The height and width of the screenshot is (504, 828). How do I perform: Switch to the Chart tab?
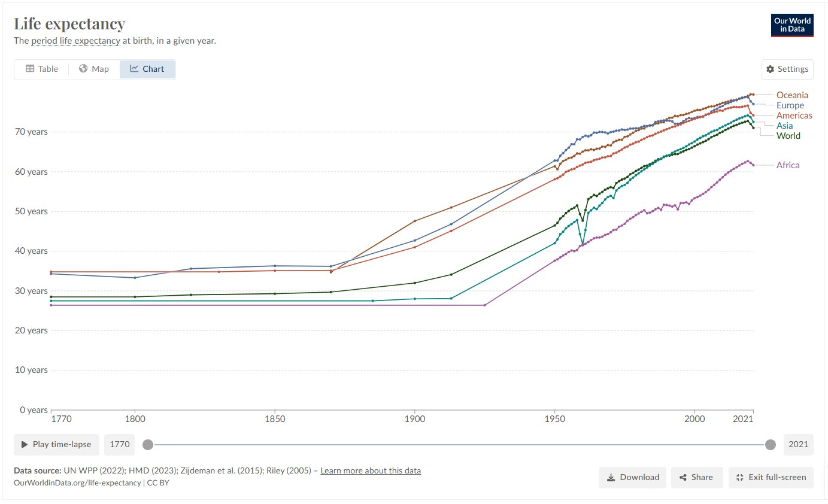pyautogui.click(x=147, y=69)
